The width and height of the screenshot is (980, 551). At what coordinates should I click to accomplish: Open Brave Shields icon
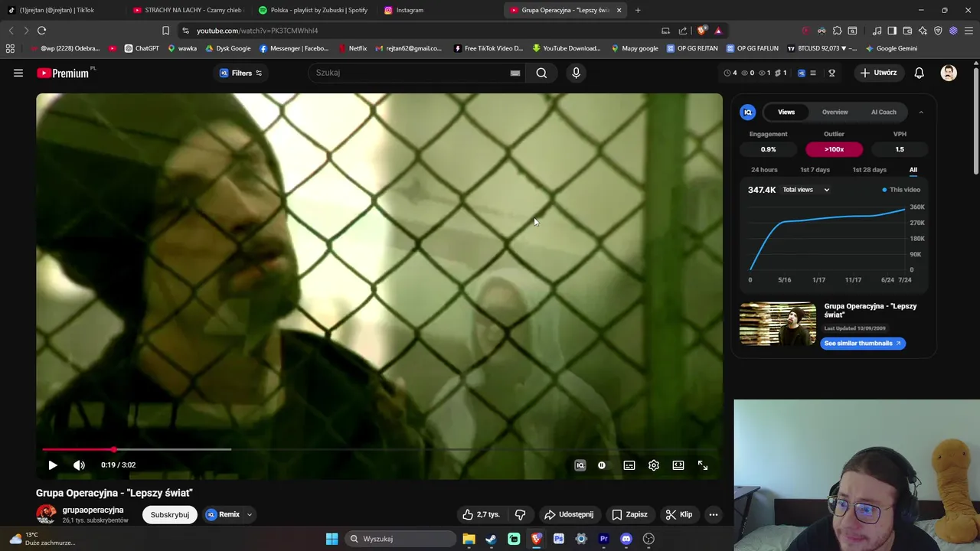(x=702, y=31)
